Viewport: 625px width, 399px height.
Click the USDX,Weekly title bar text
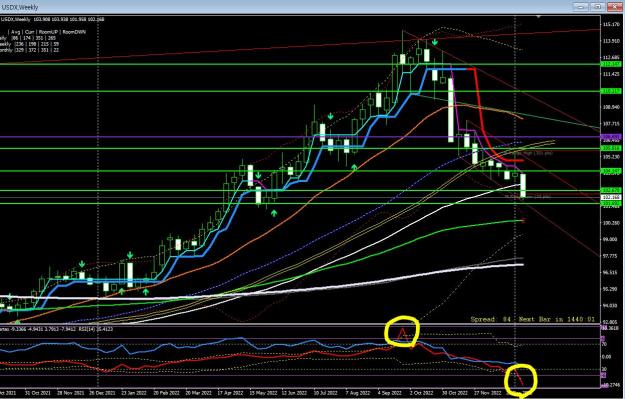[x=20, y=7]
